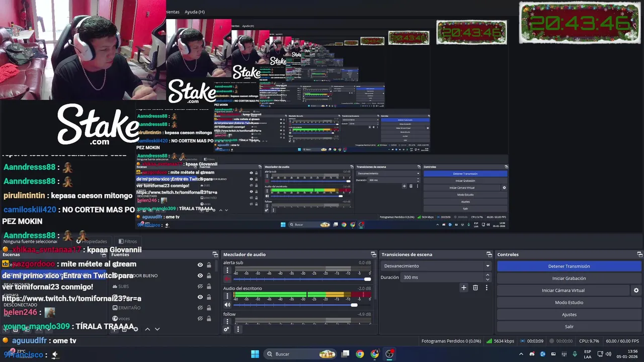Add a new scene transition
The height and width of the screenshot is (362, 644).
pos(464,288)
